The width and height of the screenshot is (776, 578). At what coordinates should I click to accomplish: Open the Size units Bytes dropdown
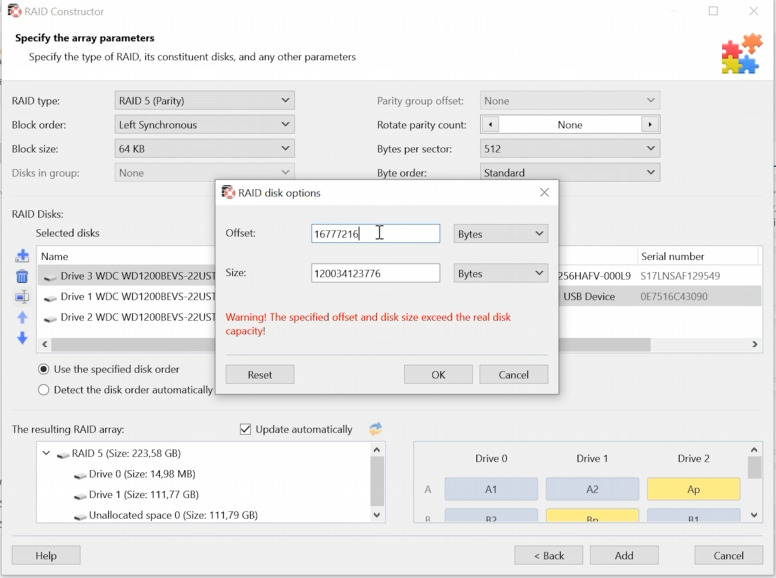(500, 273)
